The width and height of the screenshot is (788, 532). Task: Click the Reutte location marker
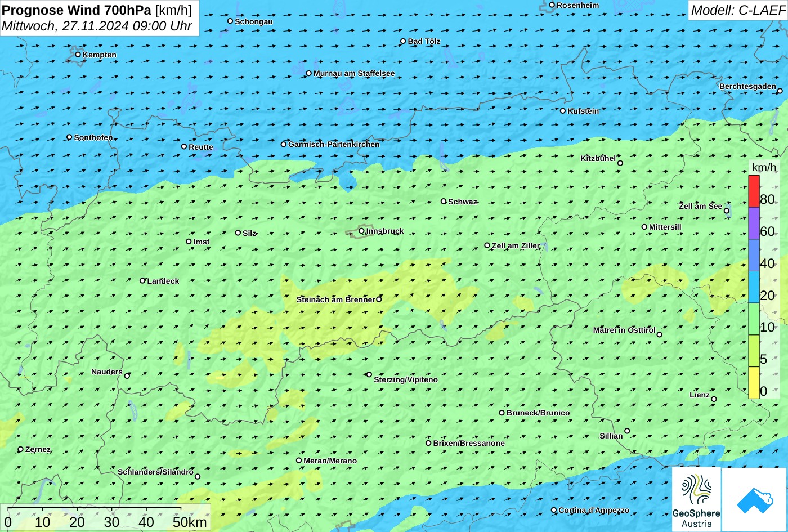[x=184, y=146]
